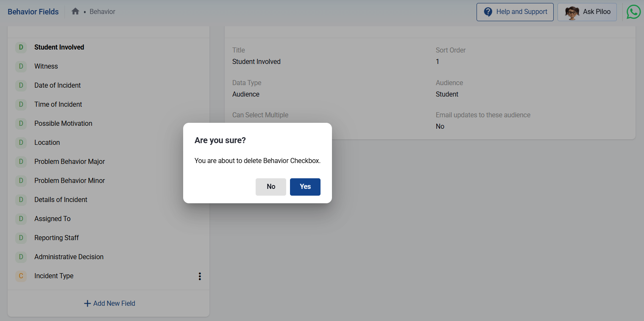Click Add New Field link
The width and height of the screenshot is (644, 321).
click(114, 303)
